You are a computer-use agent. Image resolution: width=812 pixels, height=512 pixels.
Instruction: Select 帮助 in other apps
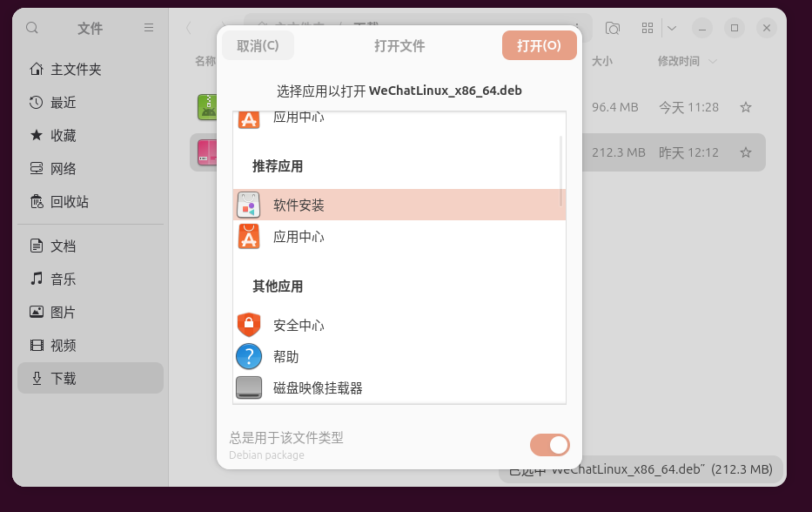(x=399, y=356)
